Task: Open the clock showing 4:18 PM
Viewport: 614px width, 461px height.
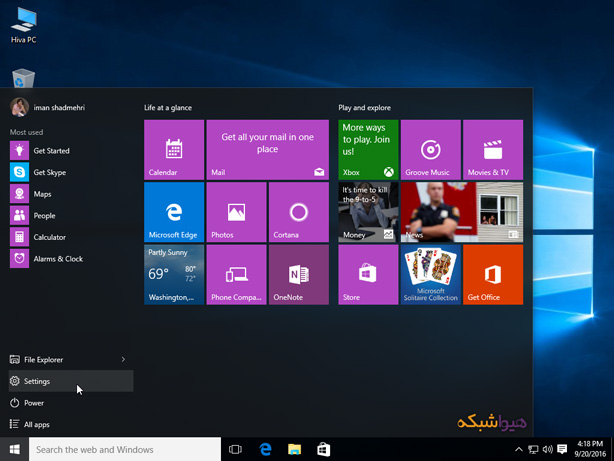Action: coord(590,449)
